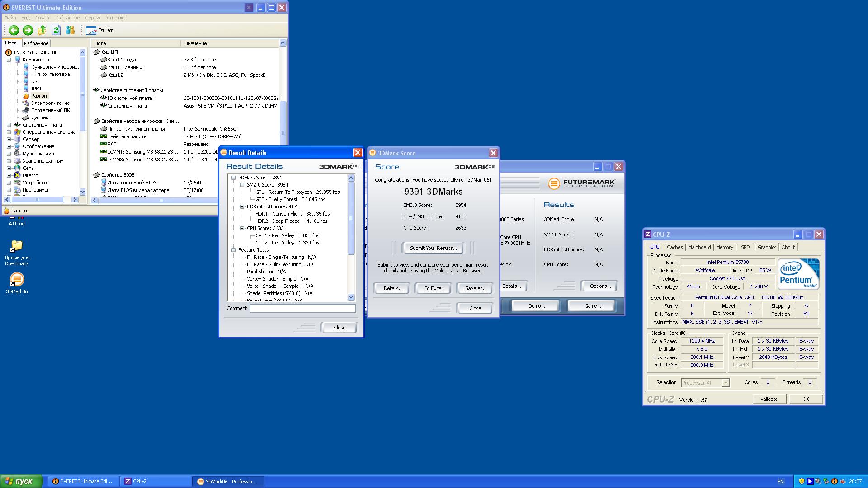
Task: Open the 3DMark06 desktop shortcut
Action: tap(17, 281)
